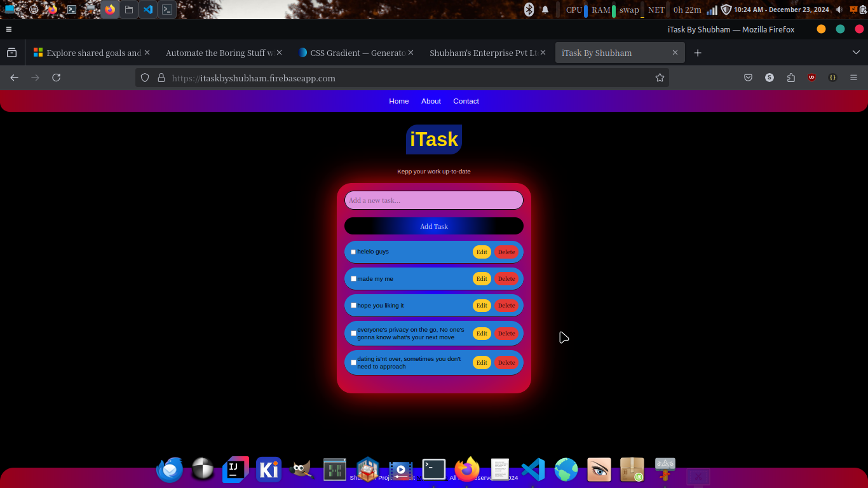Mark 'hope you liking it' as done
Image resolution: width=868 pixels, height=488 pixels.
(x=353, y=306)
